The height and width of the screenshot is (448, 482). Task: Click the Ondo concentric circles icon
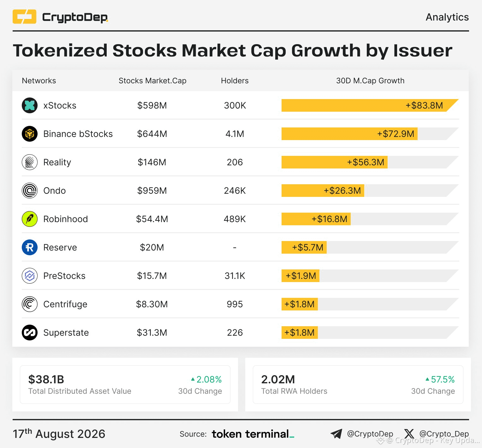[x=30, y=191]
